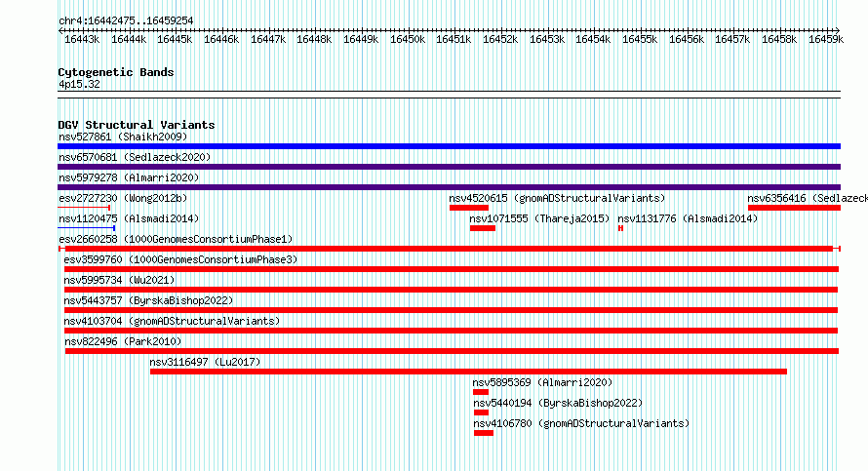Select nsv1120475 (Alsmadi2014) label
Viewport: 868px width, 471px height.
point(129,218)
